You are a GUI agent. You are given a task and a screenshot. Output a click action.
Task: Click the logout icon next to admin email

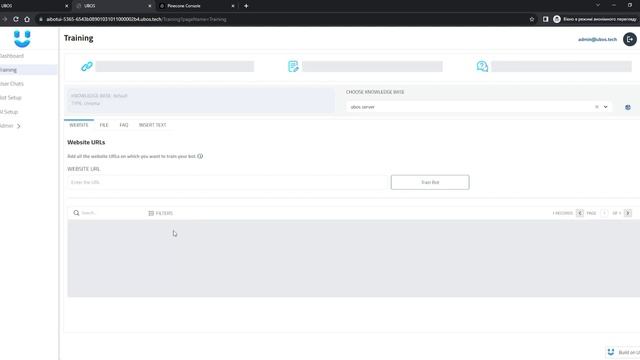629,39
